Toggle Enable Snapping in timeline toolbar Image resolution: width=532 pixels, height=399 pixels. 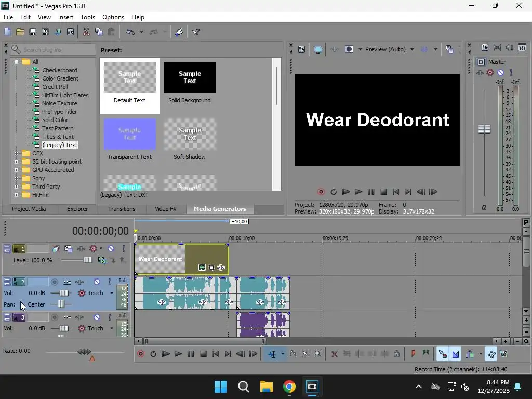click(443, 354)
